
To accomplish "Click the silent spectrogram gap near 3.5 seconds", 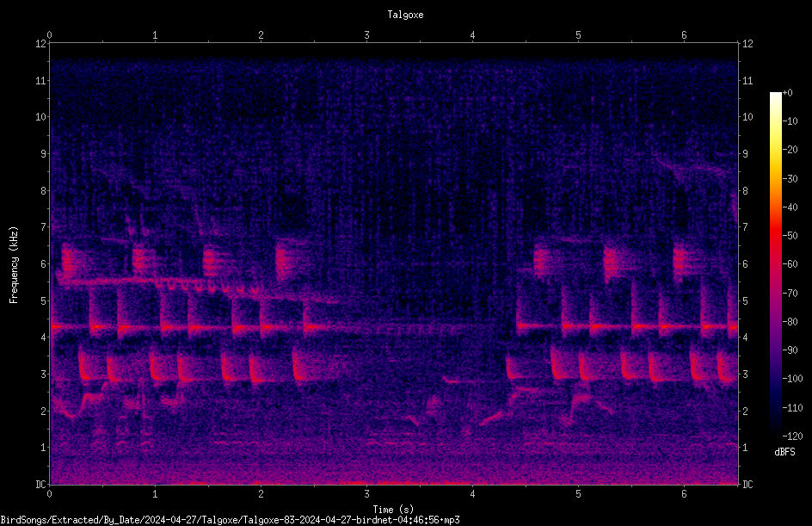I will [x=420, y=233].
